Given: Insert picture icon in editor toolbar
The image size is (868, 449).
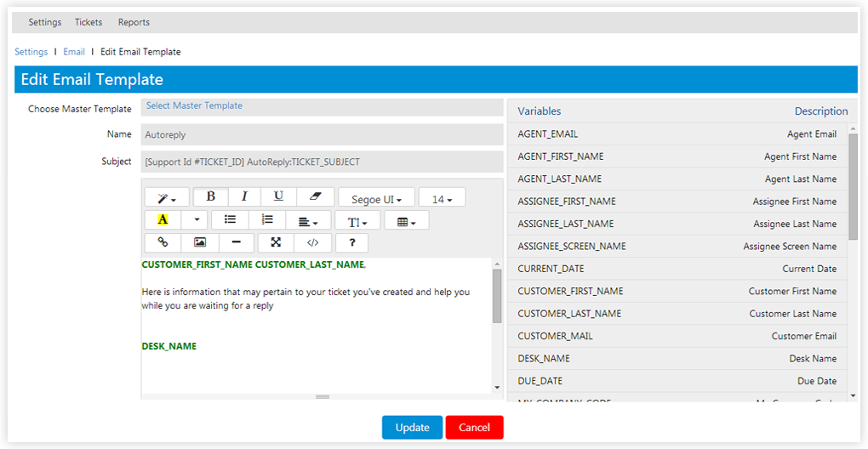Looking at the screenshot, I should (x=200, y=242).
